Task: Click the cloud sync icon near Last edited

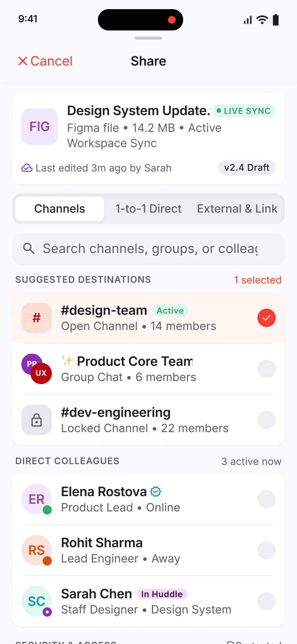Action: (x=27, y=168)
